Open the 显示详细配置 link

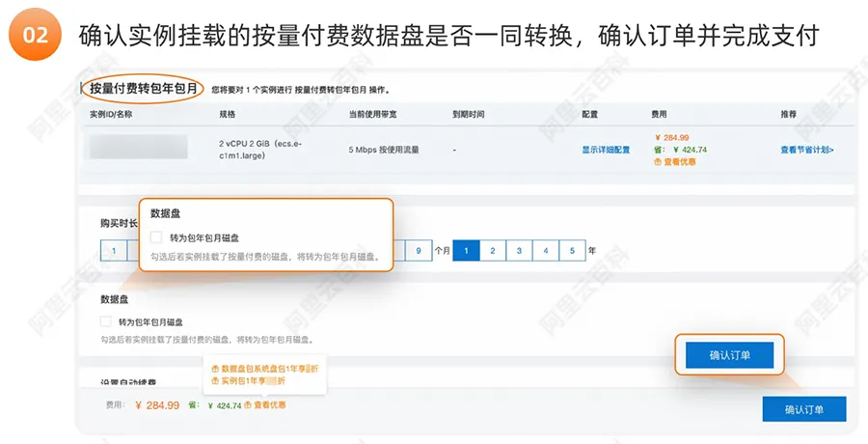coord(606,150)
